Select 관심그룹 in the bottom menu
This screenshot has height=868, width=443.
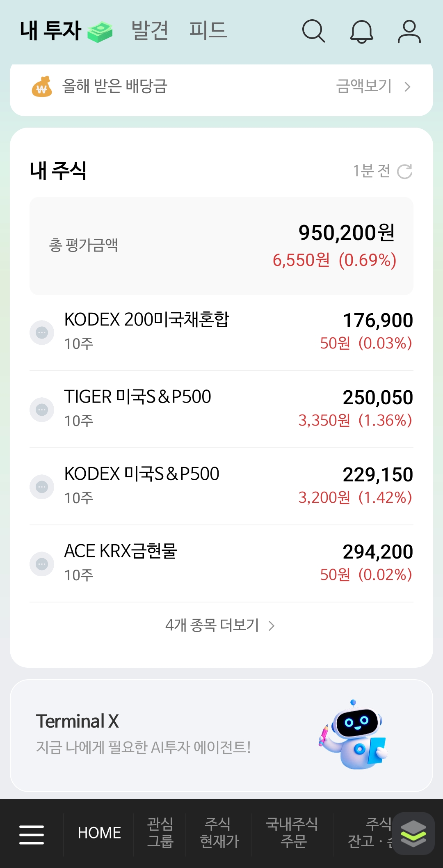pos(160,833)
